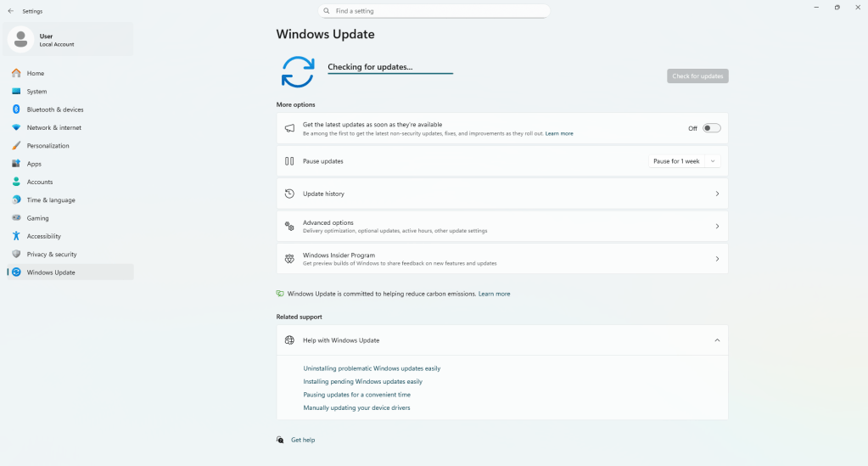Open Uninstalling problematic Windows updates easily link
Viewport: 868px width, 466px height.
(372, 368)
